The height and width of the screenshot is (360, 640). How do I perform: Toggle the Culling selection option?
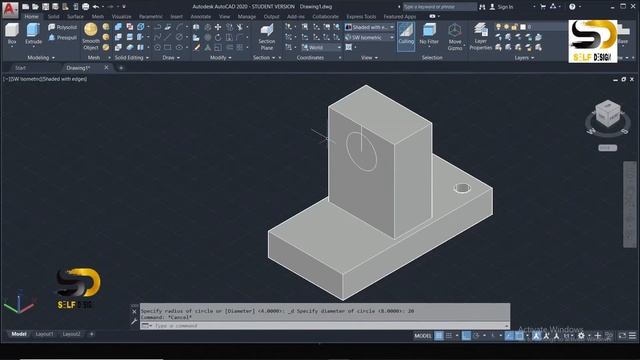pyautogui.click(x=406, y=36)
